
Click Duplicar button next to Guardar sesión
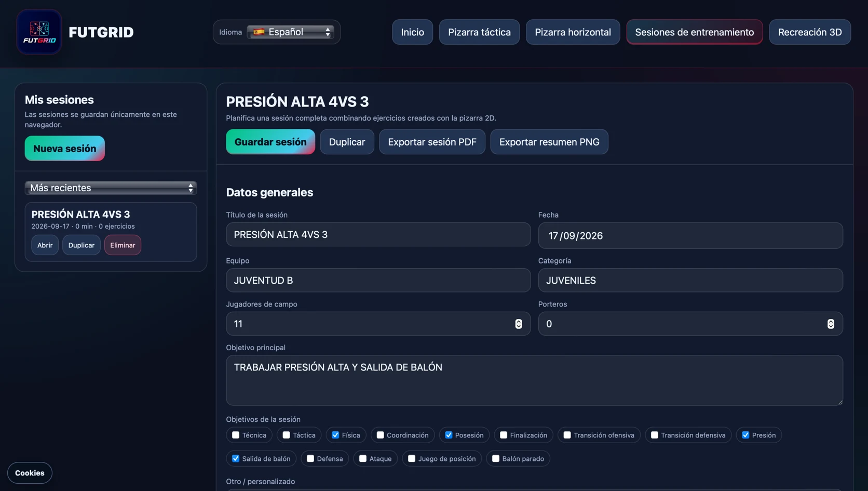[x=347, y=142]
